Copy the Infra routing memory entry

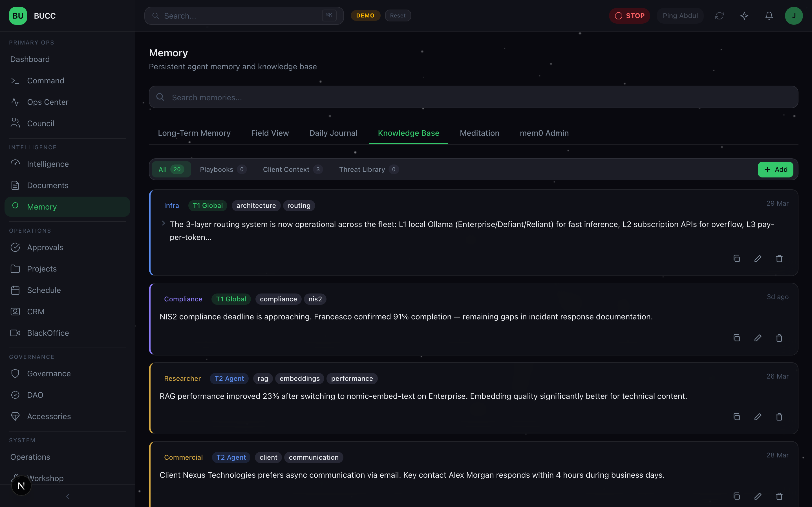736,259
